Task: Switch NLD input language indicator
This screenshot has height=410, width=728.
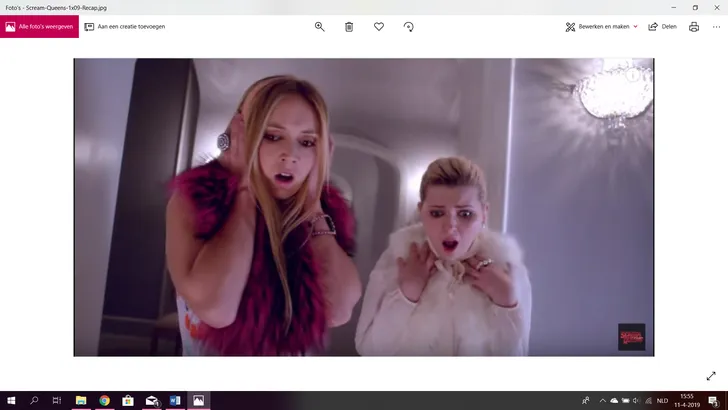Action: coord(663,400)
